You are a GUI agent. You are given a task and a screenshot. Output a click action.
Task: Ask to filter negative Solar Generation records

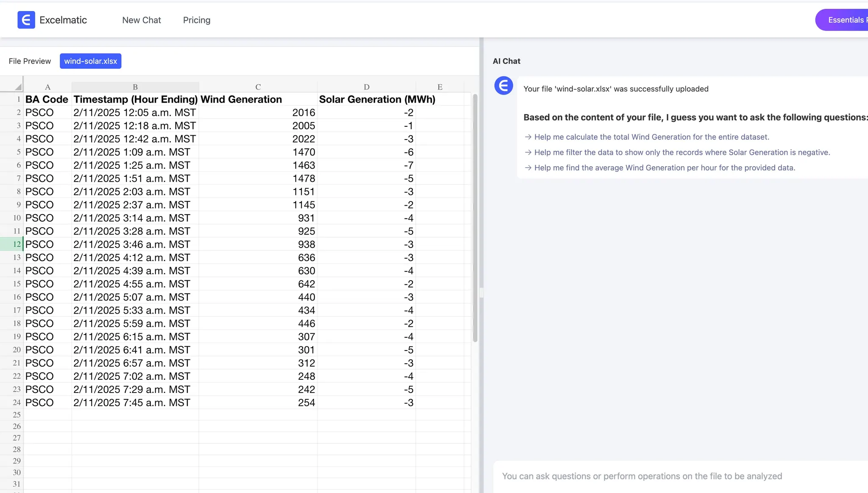tap(682, 152)
